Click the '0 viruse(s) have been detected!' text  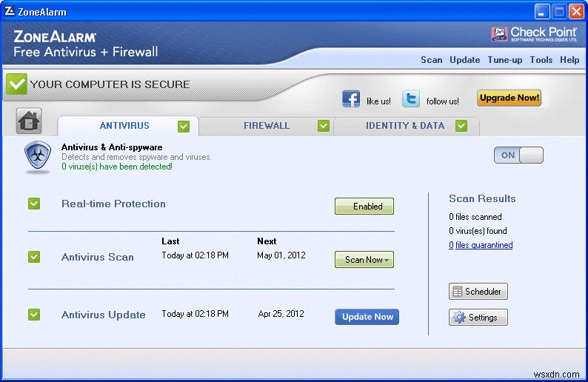[116, 167]
